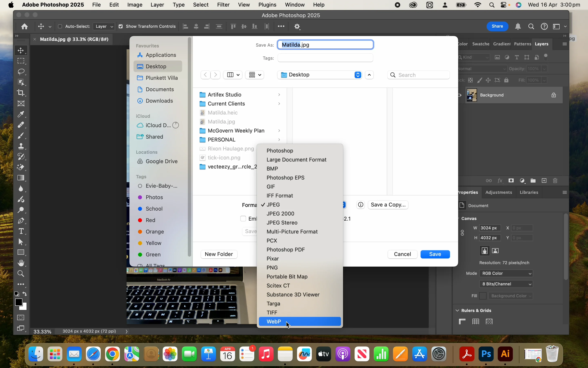Collapse the Rulers & Grids section
The height and width of the screenshot is (368, 588).
coord(458,310)
